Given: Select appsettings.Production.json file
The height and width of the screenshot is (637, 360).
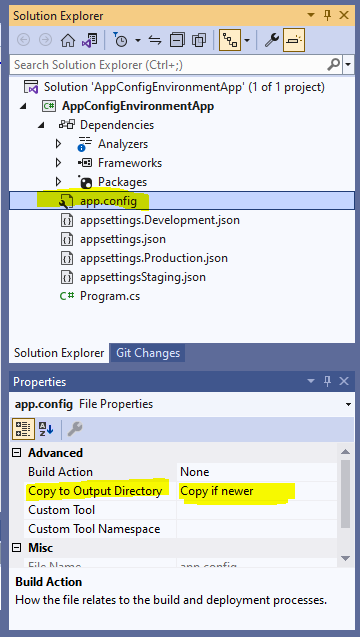Looking at the screenshot, I should pyautogui.click(x=154, y=258).
